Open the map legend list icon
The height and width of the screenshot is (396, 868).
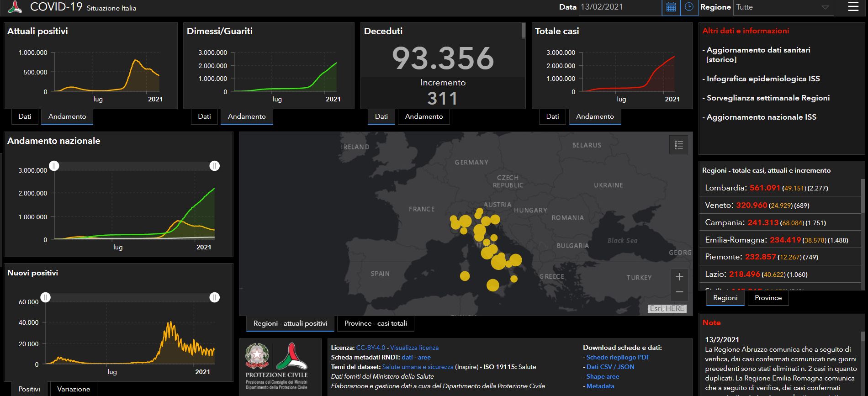678,145
